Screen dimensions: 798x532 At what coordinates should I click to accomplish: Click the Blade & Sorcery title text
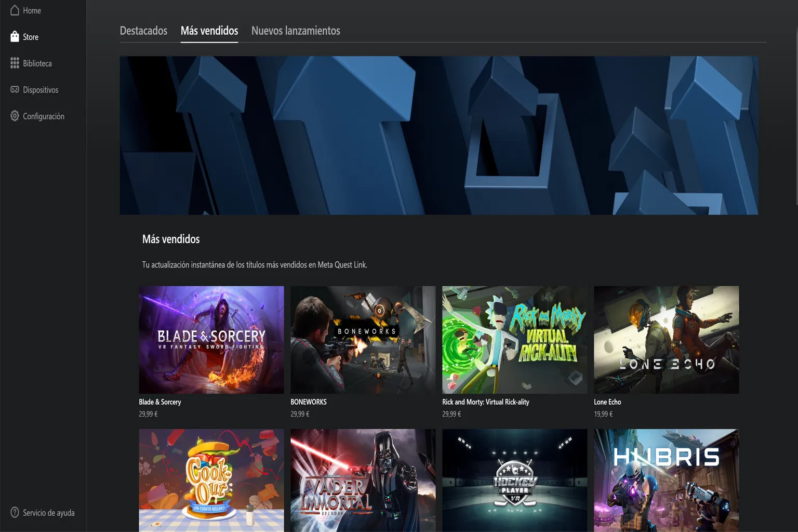pos(160,402)
